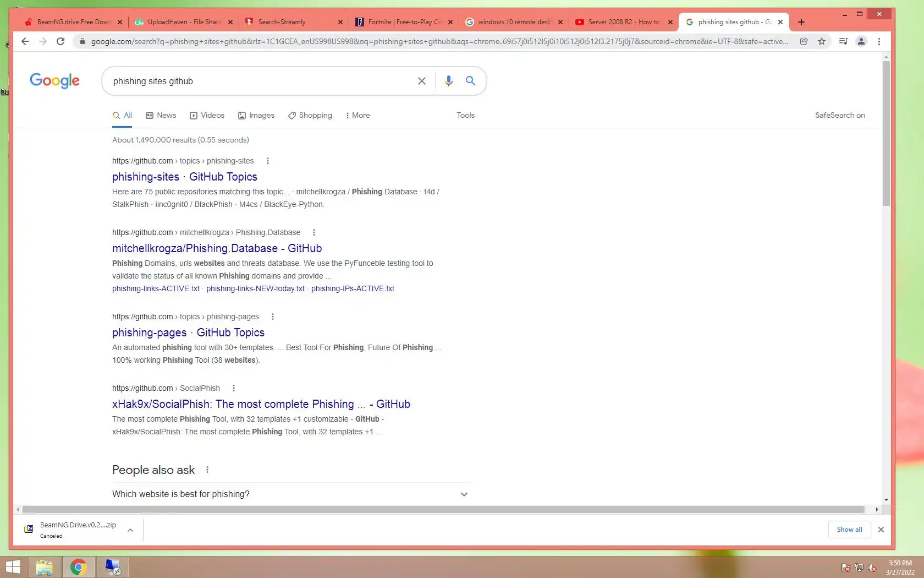Open the phishing-sites · GitHub Topics result

tap(185, 177)
